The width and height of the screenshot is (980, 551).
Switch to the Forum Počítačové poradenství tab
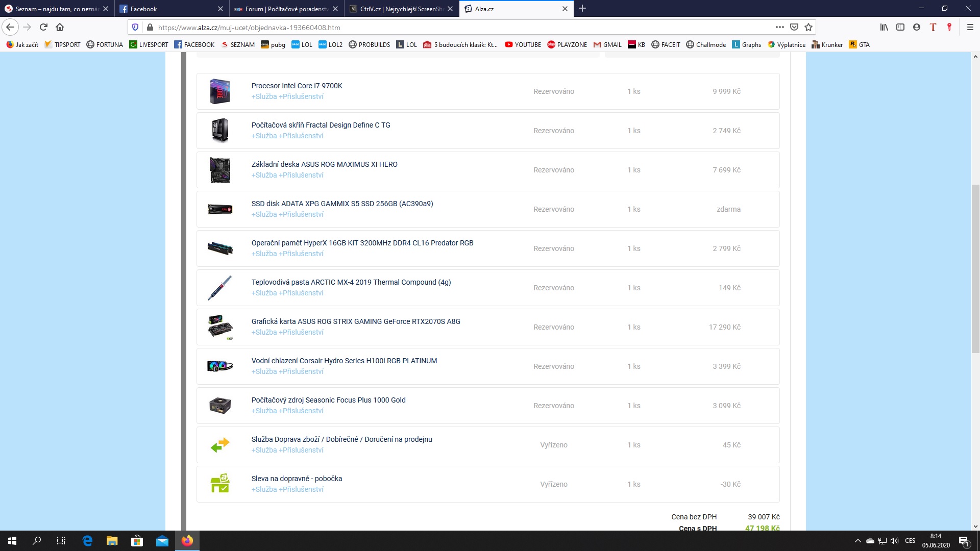coord(286,9)
